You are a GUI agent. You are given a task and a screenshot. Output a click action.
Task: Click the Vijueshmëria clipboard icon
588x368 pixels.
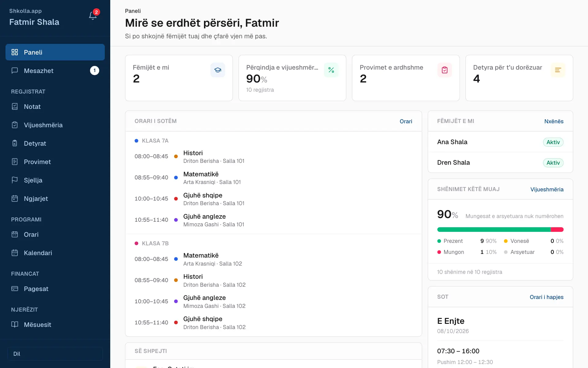[15, 125]
